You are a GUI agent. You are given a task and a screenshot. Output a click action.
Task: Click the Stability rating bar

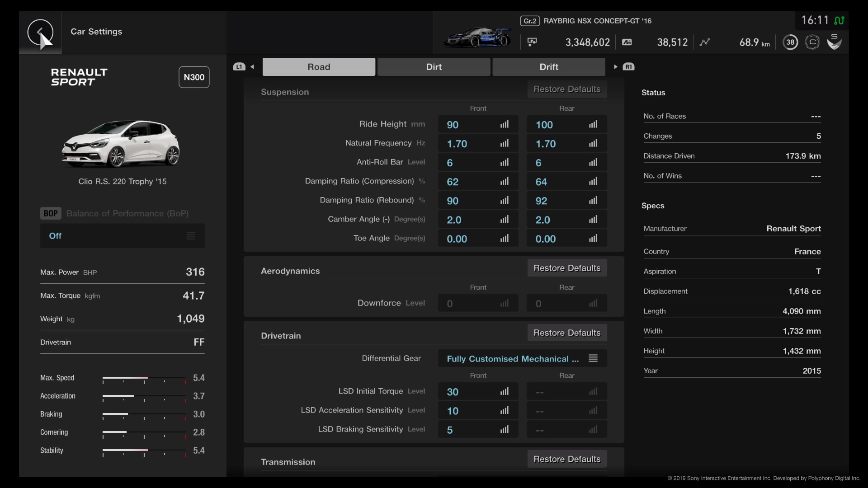[x=144, y=451]
